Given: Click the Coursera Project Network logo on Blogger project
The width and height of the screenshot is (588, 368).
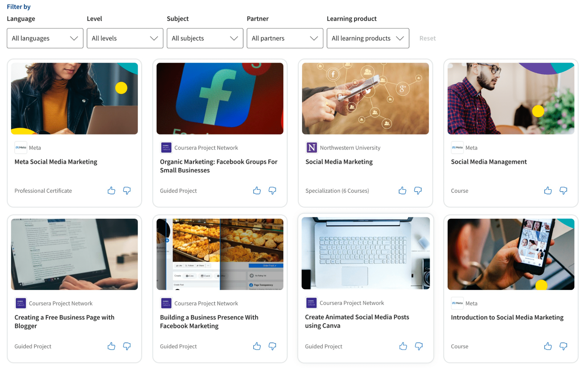Looking at the screenshot, I should click(21, 303).
